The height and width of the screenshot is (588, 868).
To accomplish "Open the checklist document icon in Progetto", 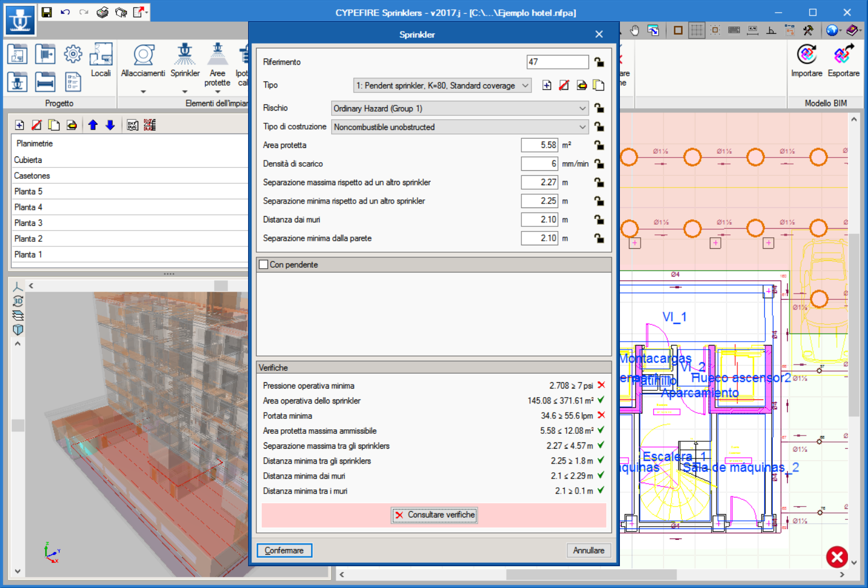I will (73, 82).
